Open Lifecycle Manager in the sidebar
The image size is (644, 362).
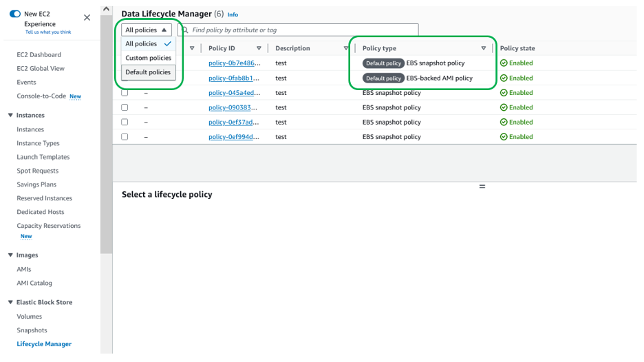point(44,344)
